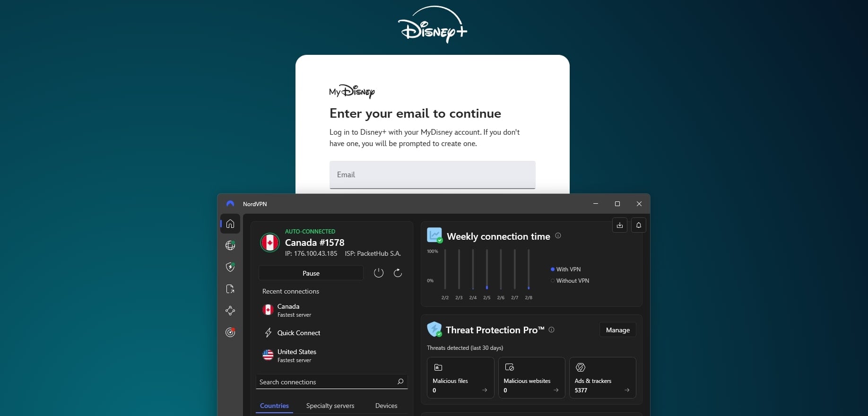
Task: Click the download icon in NordVPN header
Action: point(620,225)
